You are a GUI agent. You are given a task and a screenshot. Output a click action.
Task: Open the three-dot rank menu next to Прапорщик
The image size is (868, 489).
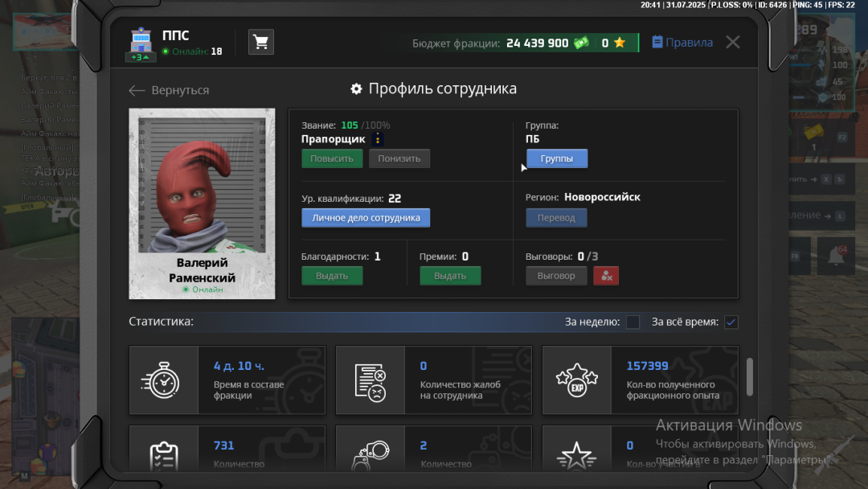point(378,139)
